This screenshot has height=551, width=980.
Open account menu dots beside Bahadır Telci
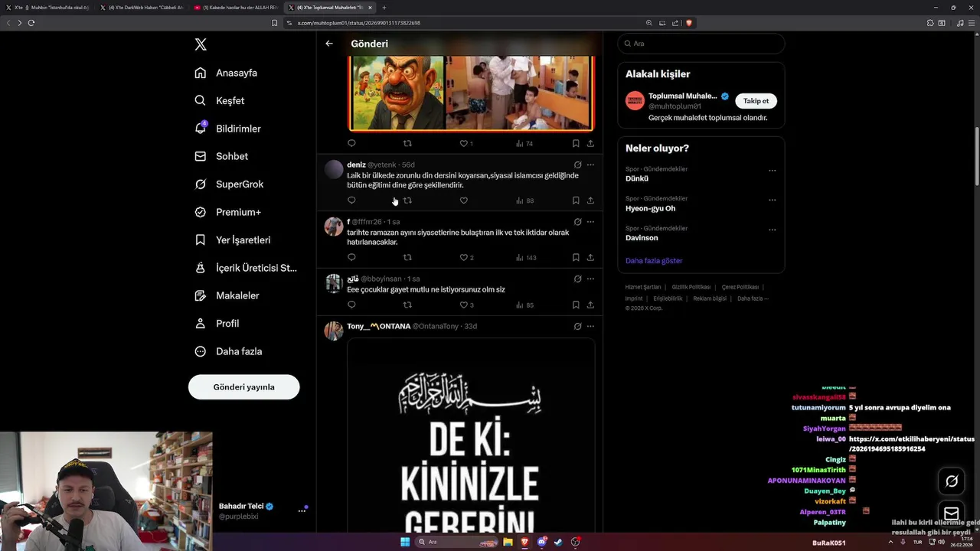click(x=302, y=510)
